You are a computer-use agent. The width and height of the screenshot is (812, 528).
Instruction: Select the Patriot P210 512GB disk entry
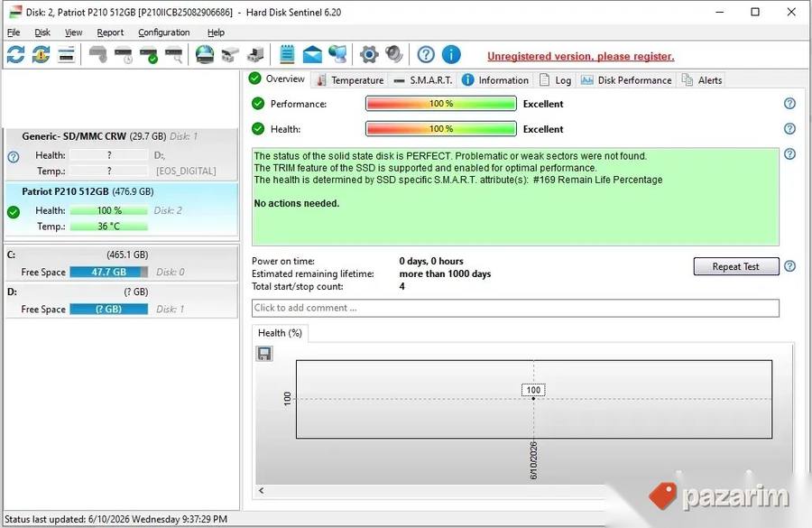click(x=121, y=208)
